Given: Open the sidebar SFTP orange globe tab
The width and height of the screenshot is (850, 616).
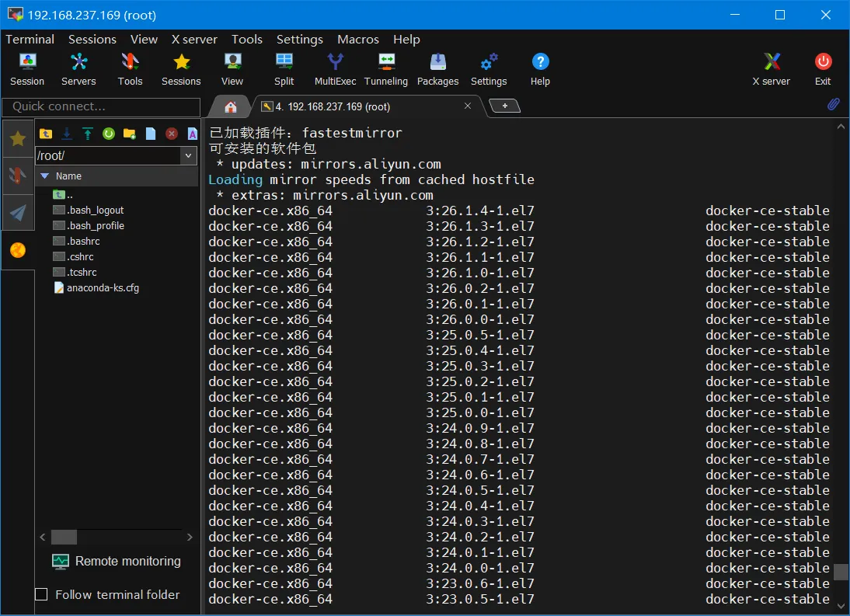Looking at the screenshot, I should coord(18,250).
